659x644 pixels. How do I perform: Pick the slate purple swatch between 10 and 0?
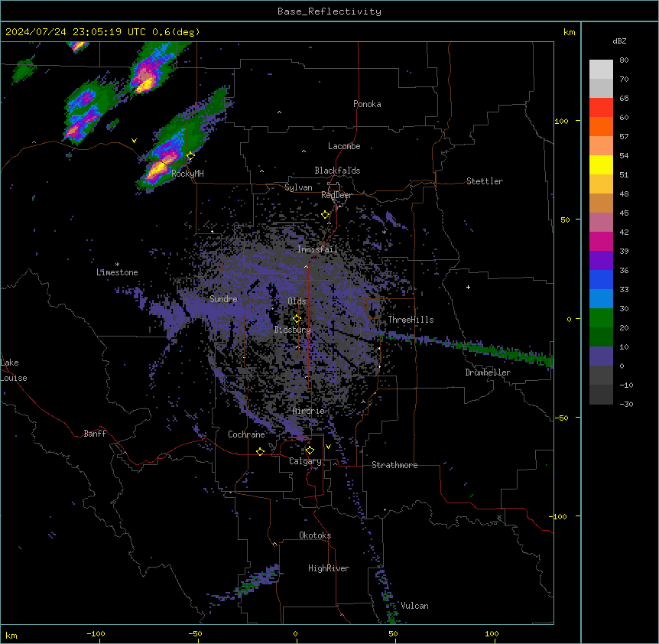point(601,356)
